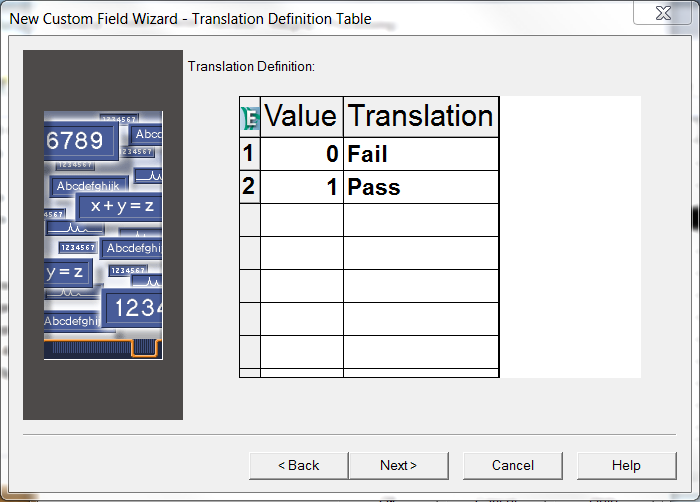The image size is (700, 502).
Task: Click the wizard illustration image
Action: tap(103, 235)
